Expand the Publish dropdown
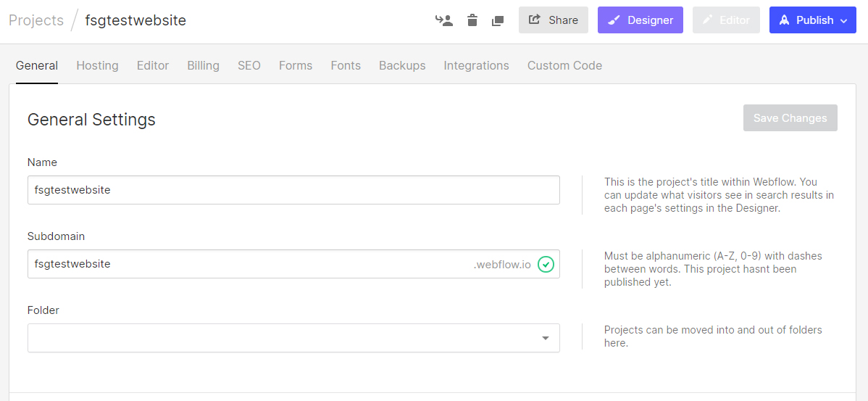Image resolution: width=868 pixels, height=401 pixels. [x=813, y=20]
